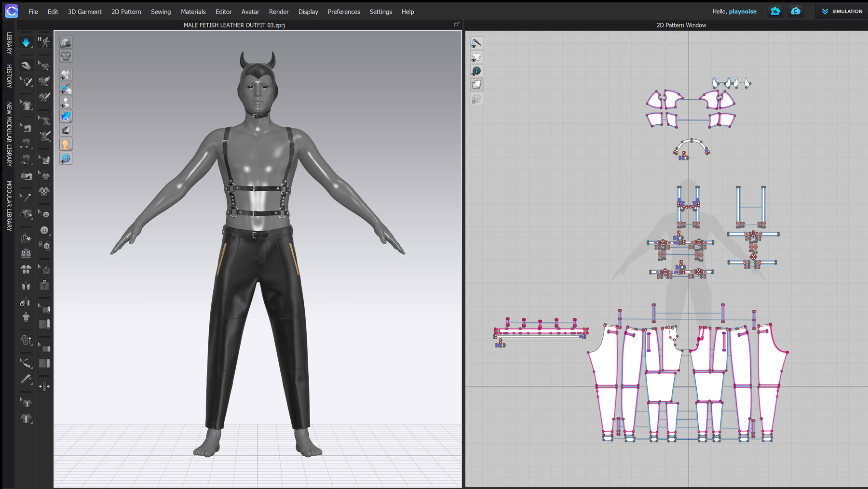This screenshot has width=868, height=489.
Task: Select the Fit Simulation walking figure icon
Action: tap(44, 42)
